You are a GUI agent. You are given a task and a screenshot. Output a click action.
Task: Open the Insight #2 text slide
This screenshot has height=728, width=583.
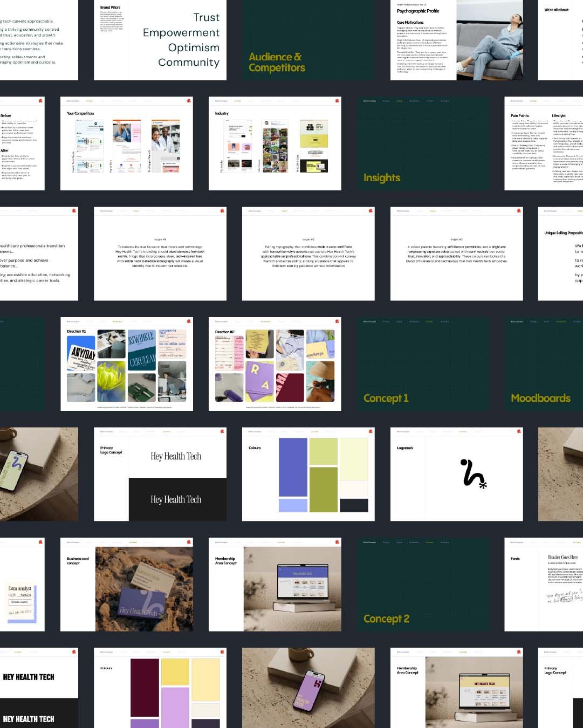coord(308,254)
